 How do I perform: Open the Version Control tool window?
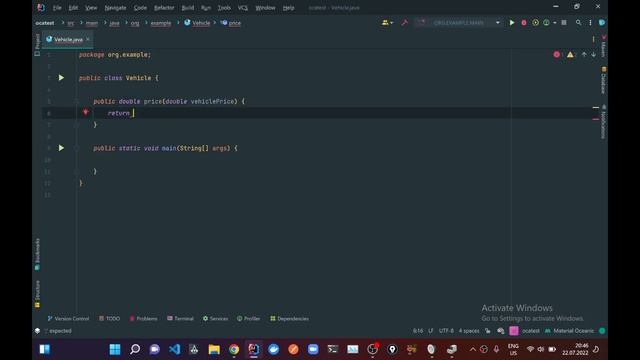[x=68, y=318]
